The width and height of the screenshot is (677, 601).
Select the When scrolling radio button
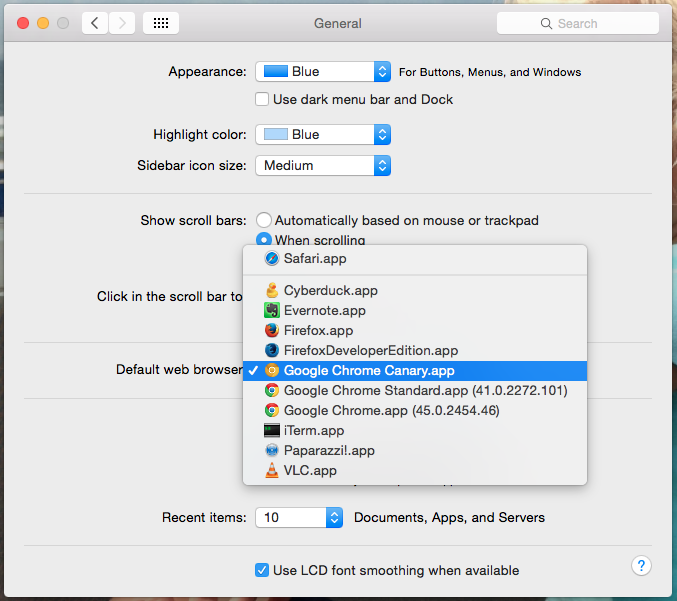(264, 239)
